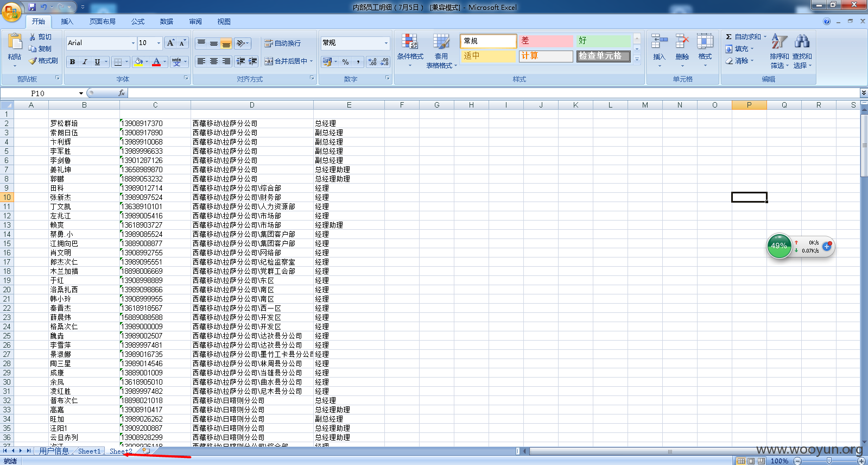The image size is (868, 465).
Task: Increase font size with grow font icon
Action: click(x=170, y=43)
